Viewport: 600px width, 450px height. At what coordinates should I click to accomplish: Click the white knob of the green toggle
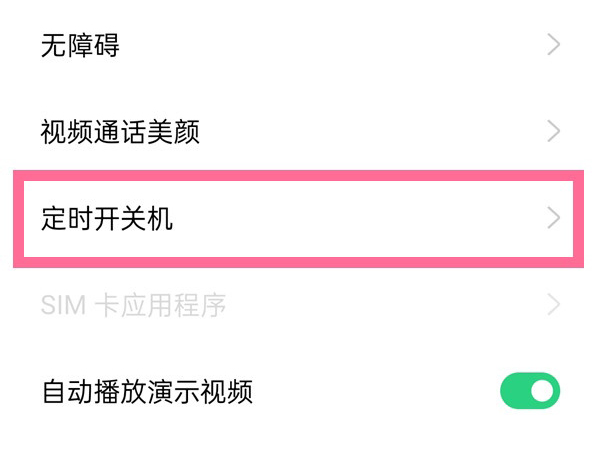(543, 391)
